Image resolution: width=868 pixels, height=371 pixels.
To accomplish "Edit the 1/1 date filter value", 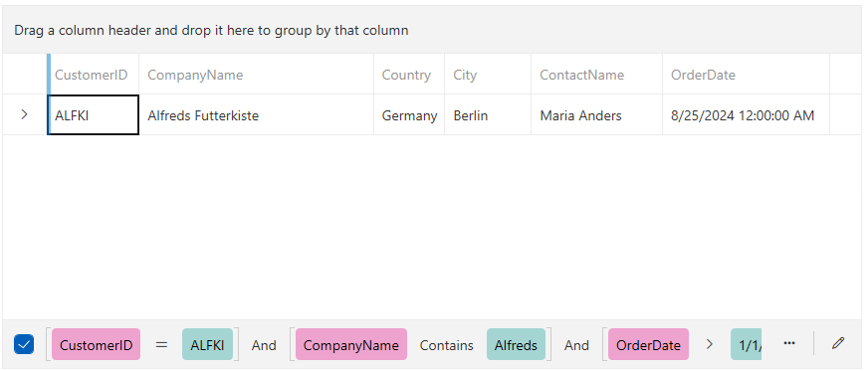I will tap(747, 344).
